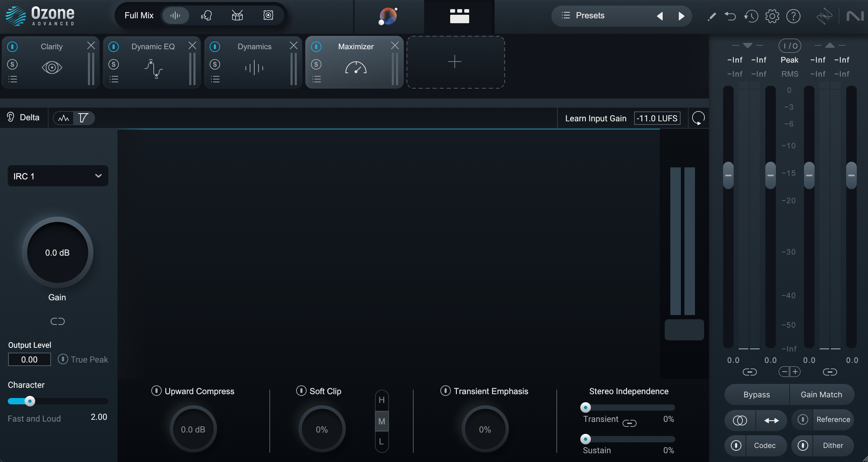Enable Upward Compress
Viewport: 868px width, 462px height.
coord(156,391)
